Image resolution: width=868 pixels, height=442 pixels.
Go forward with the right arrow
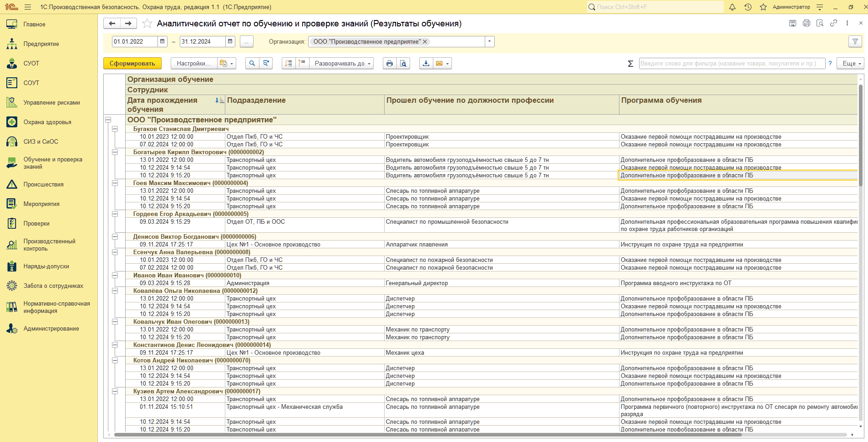[128, 24]
